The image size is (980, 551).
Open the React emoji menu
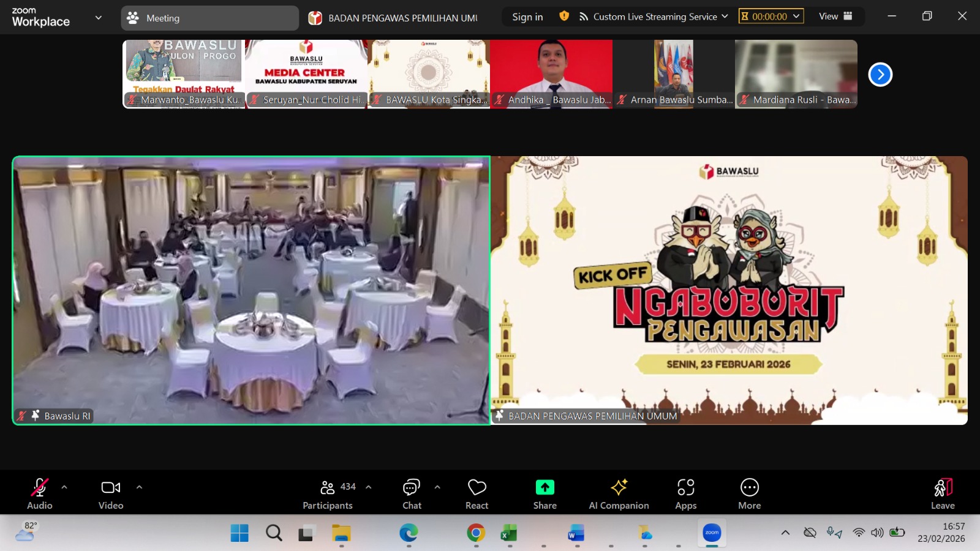pos(477,493)
